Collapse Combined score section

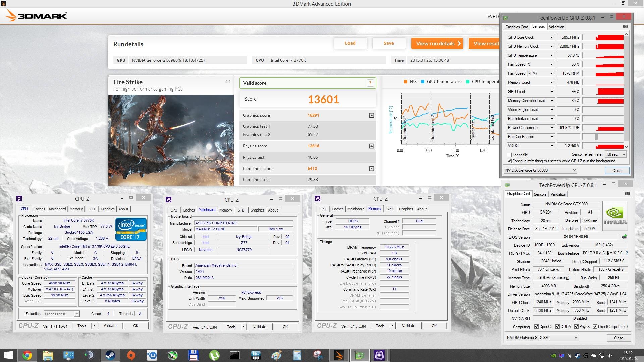371,169
